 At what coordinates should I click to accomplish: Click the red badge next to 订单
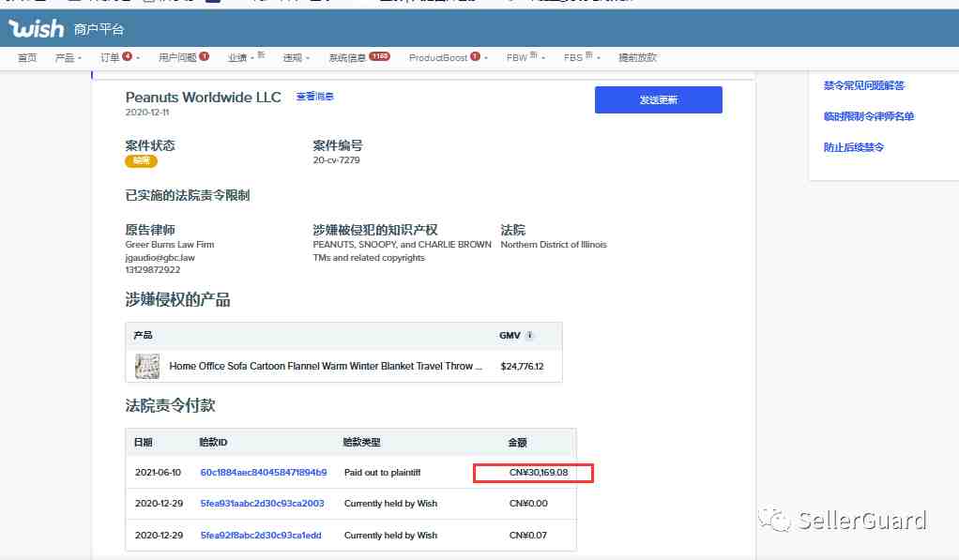pos(128,56)
